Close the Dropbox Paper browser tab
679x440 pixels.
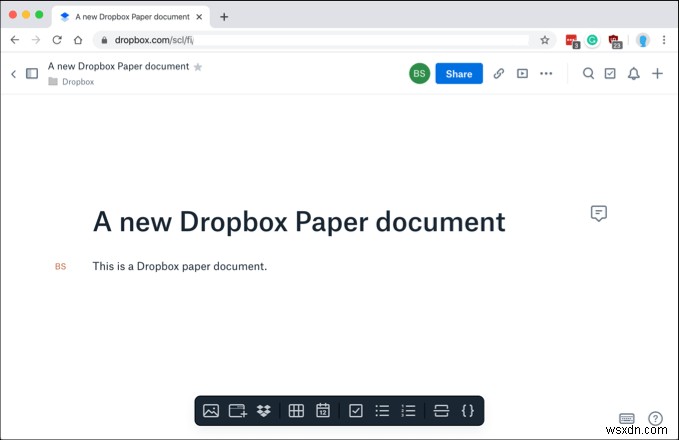point(199,17)
